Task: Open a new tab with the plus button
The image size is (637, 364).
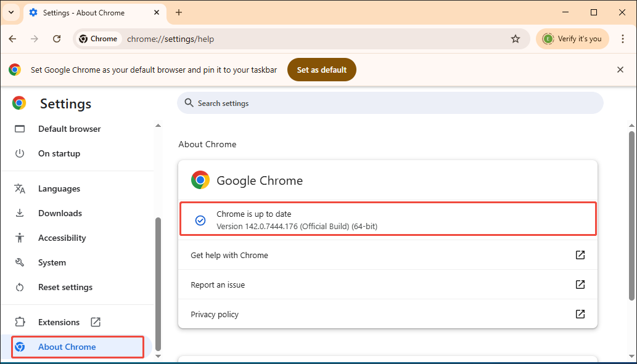Action: pyautogui.click(x=179, y=12)
